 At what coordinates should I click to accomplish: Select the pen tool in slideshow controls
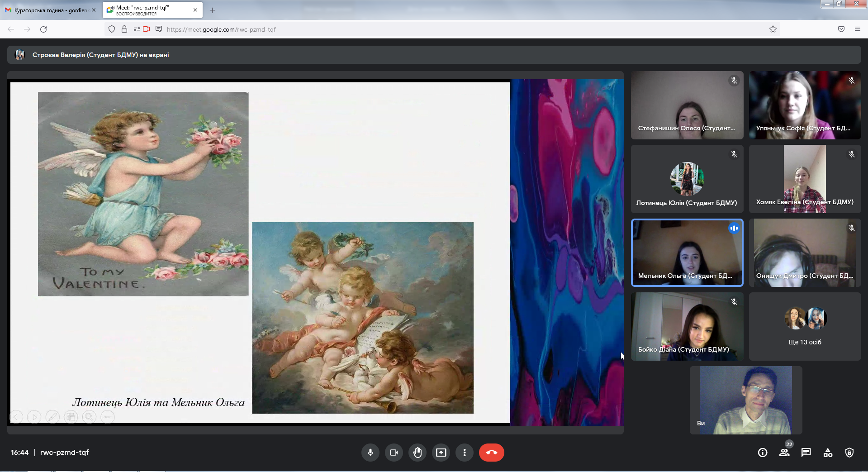click(x=52, y=417)
